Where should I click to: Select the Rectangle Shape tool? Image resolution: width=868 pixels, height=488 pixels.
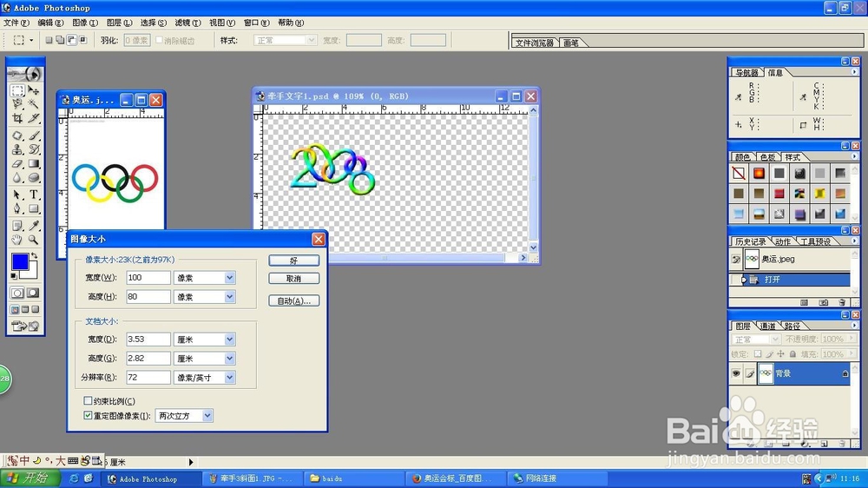34,208
